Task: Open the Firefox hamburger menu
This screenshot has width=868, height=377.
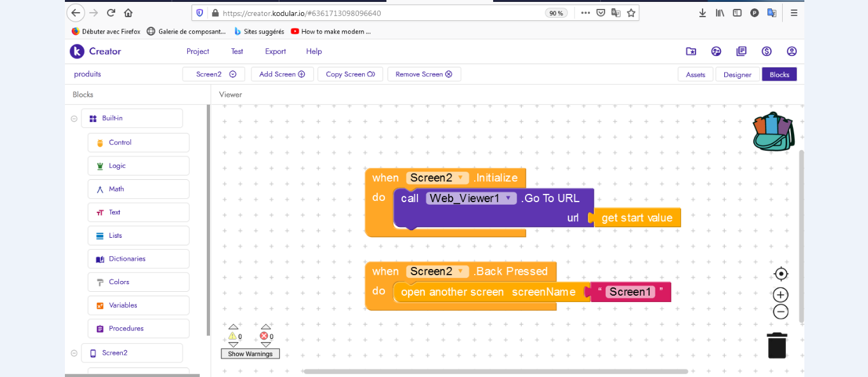Action: (x=794, y=13)
